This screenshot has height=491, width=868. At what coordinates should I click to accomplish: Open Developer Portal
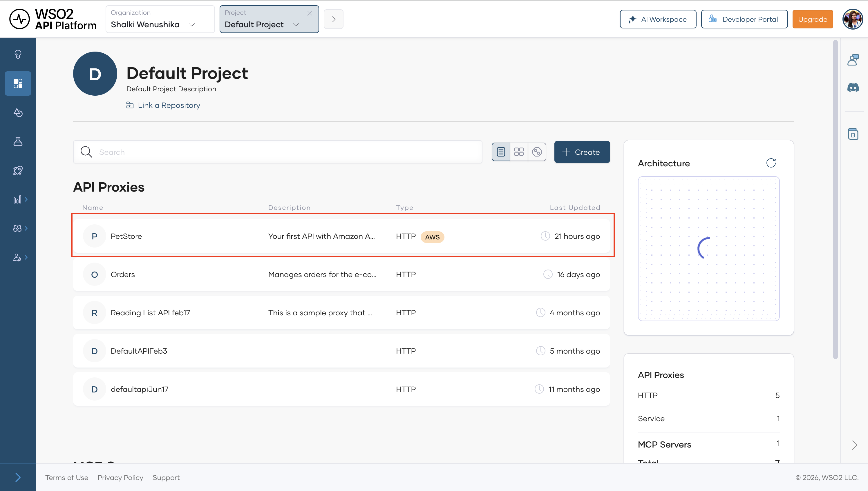coord(744,19)
